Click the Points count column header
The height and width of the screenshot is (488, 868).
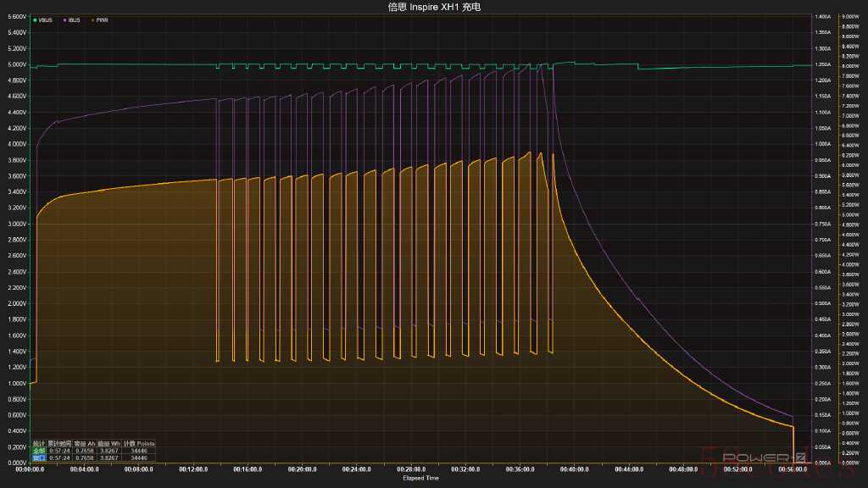click(139, 444)
